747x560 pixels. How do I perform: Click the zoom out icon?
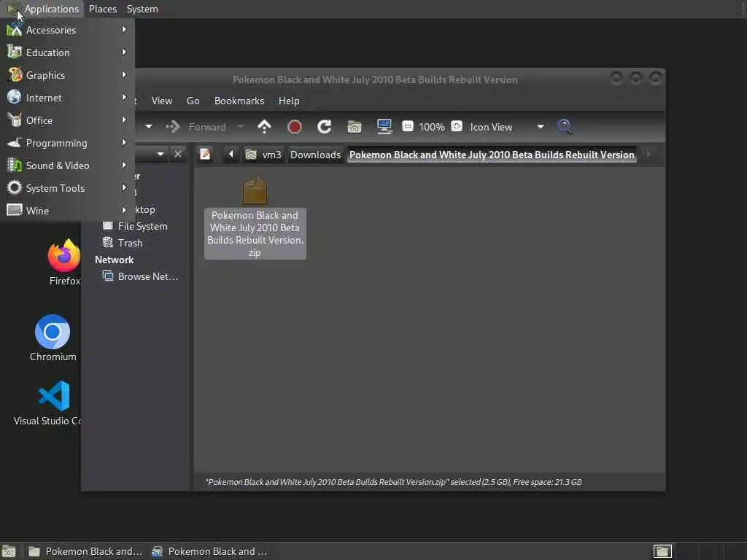[407, 126]
